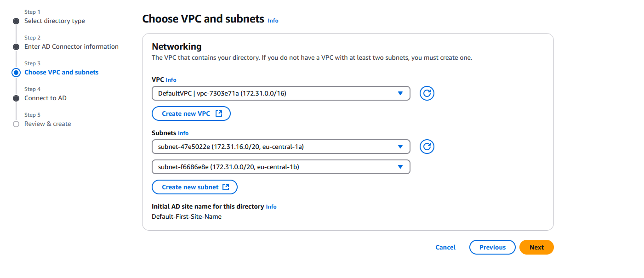Click the Step 1 circle indicator
The image size is (644, 278).
tap(16, 21)
